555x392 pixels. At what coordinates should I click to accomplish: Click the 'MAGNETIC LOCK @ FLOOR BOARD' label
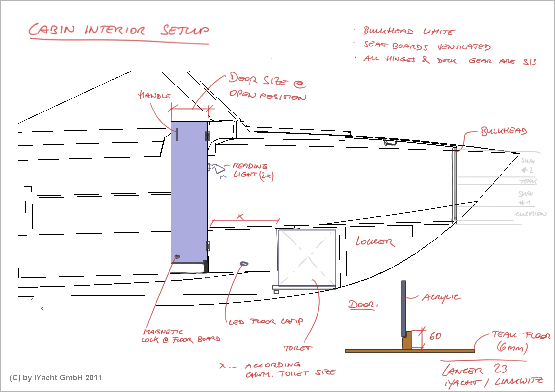181,336
